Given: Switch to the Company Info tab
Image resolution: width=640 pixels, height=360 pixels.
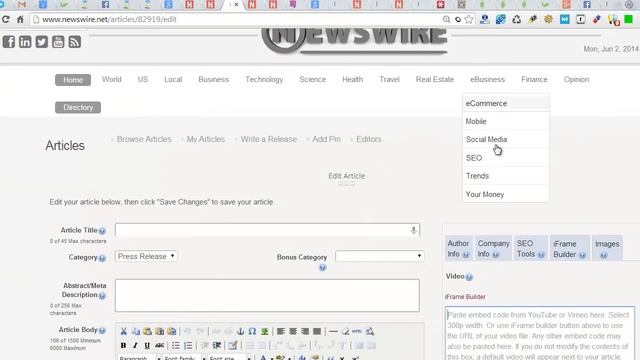Looking at the screenshot, I should [x=493, y=248].
